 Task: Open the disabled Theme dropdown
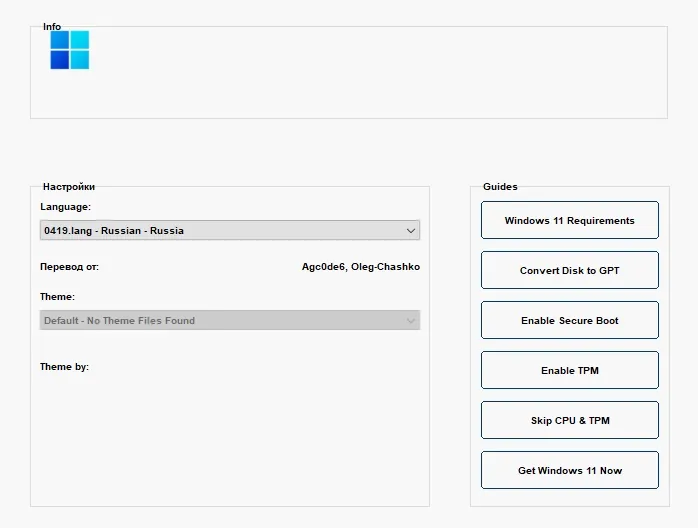(230, 320)
